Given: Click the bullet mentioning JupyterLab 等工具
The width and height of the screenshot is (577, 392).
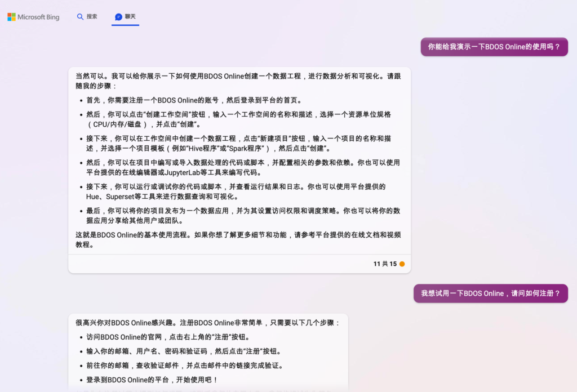Looking at the screenshot, I should point(243,167).
